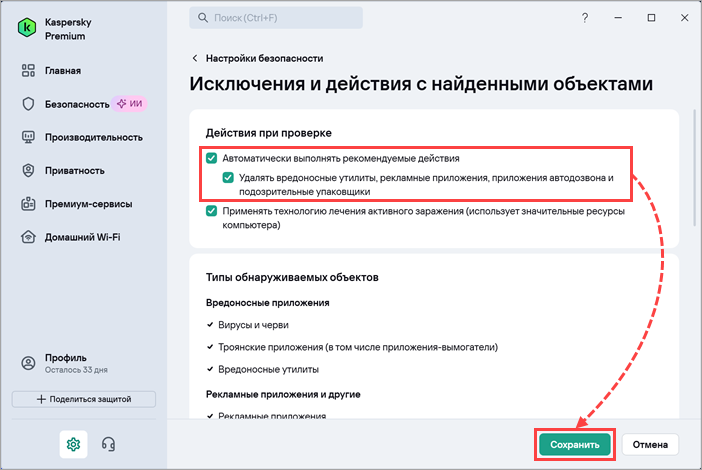Open the Премиум-сервисы section
Image resolution: width=702 pixels, height=470 pixels.
[x=88, y=204]
